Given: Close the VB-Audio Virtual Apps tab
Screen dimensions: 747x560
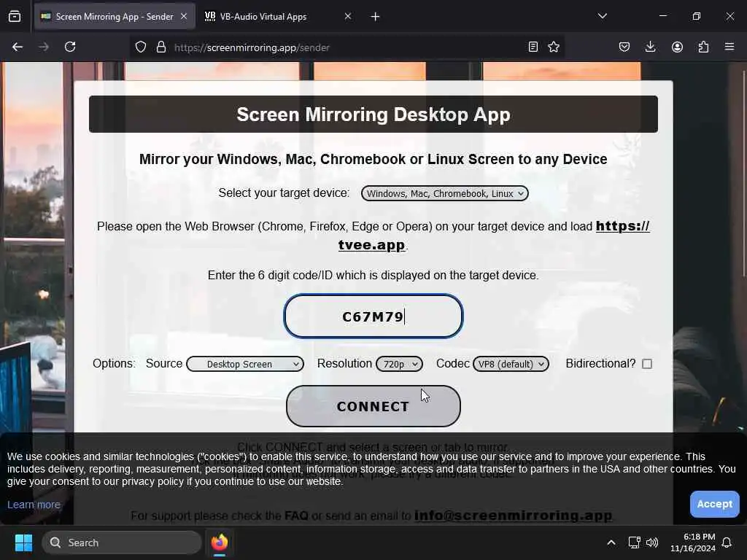Looking at the screenshot, I should (x=348, y=16).
